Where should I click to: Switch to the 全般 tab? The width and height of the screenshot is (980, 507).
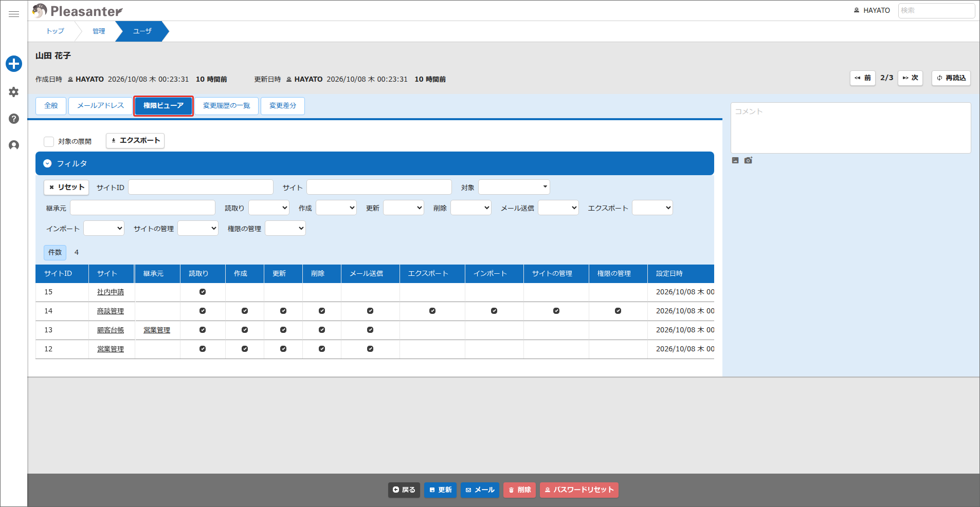pos(51,106)
